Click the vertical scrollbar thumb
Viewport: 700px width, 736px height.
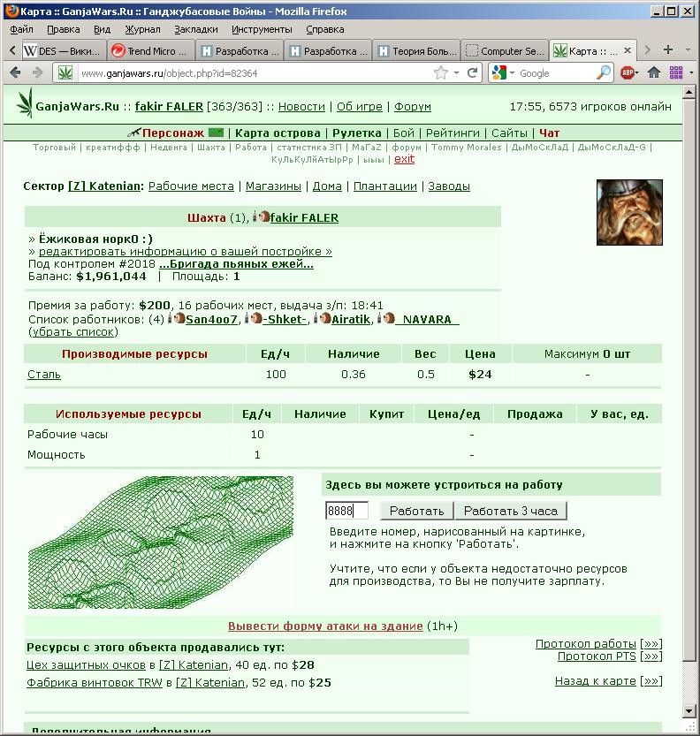coord(689,380)
